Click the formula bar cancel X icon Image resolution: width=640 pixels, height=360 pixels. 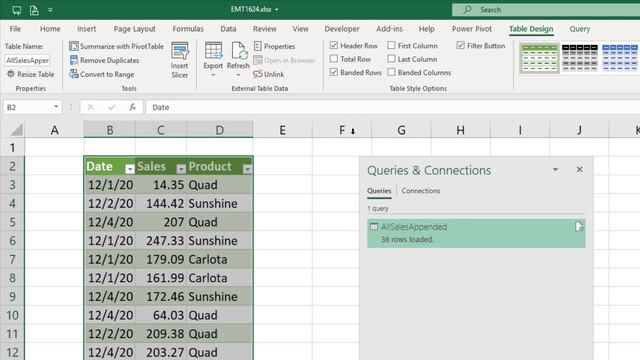[x=91, y=107]
